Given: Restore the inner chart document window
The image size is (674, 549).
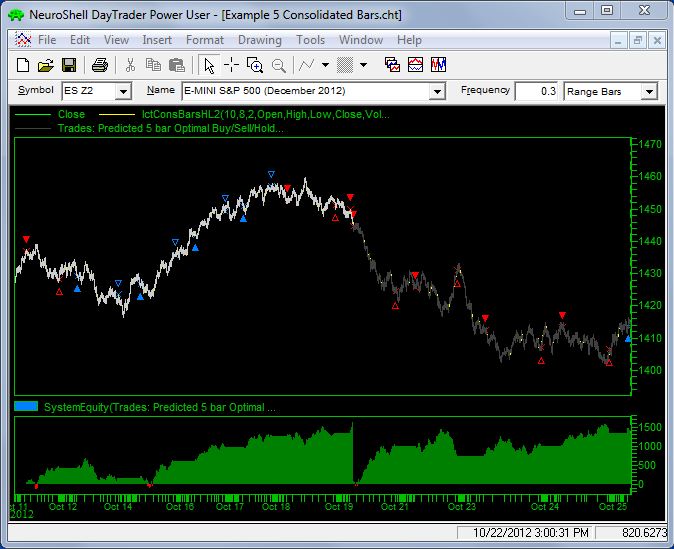Looking at the screenshot, I should click(x=637, y=41).
